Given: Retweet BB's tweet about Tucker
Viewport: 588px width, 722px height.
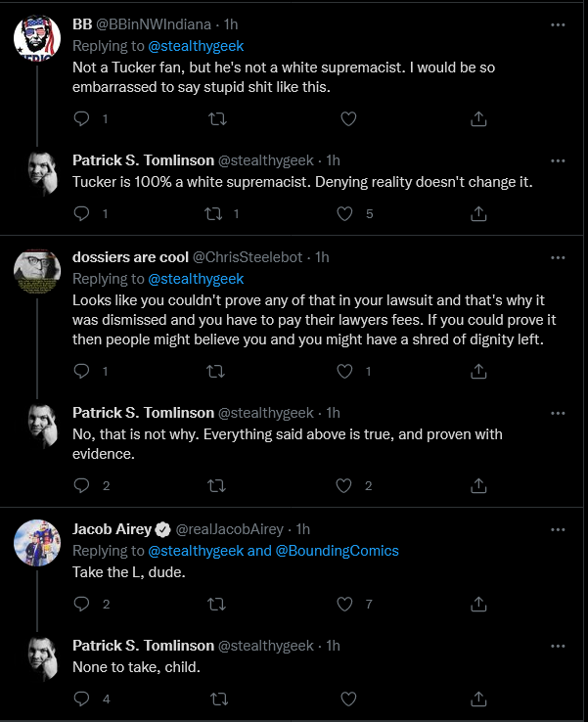Looking at the screenshot, I should click(217, 119).
